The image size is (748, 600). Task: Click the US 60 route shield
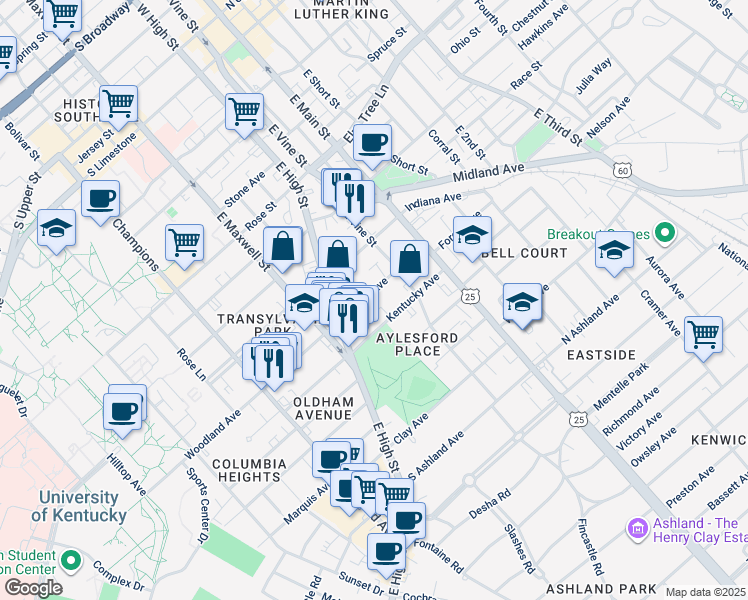click(623, 172)
